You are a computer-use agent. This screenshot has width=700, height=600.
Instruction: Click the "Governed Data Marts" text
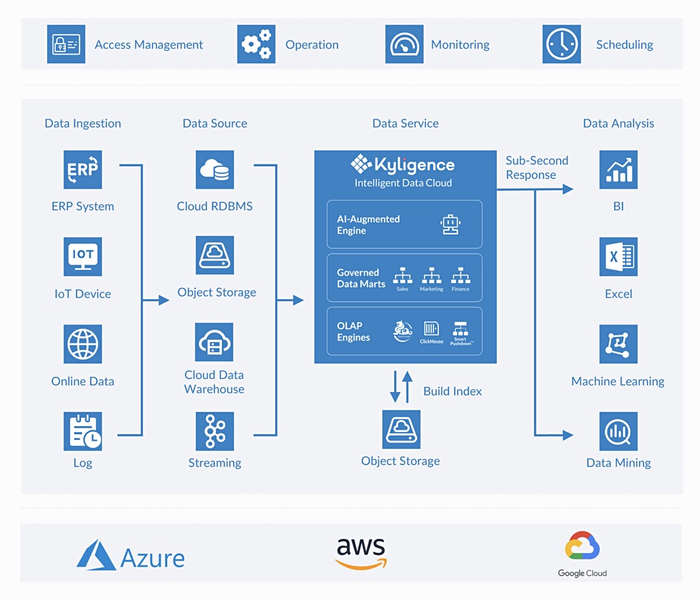coord(361,278)
